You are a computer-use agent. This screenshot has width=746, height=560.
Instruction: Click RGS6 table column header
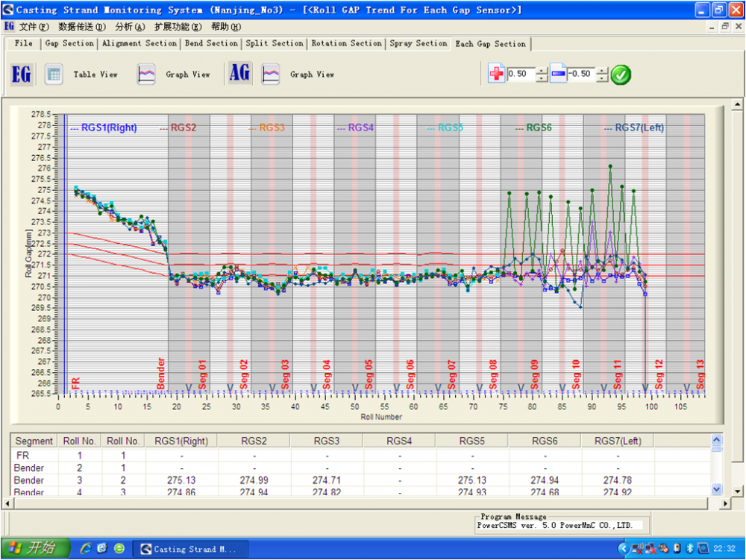point(545,441)
